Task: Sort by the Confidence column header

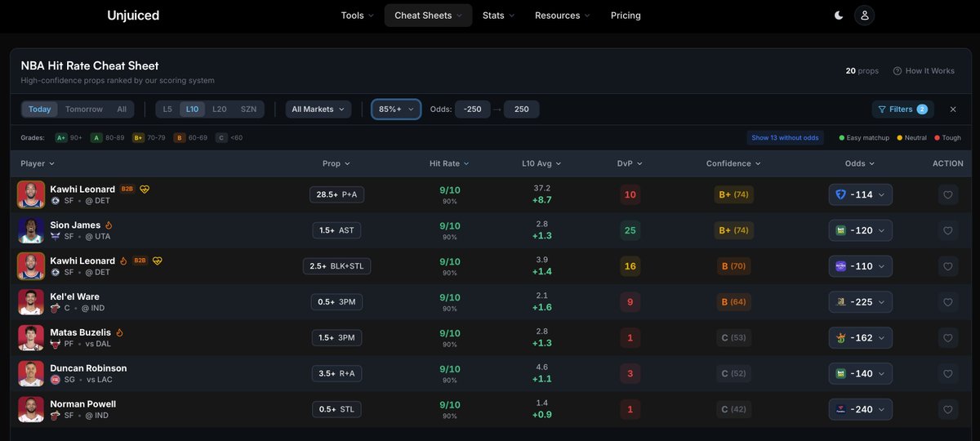Action: [733, 163]
